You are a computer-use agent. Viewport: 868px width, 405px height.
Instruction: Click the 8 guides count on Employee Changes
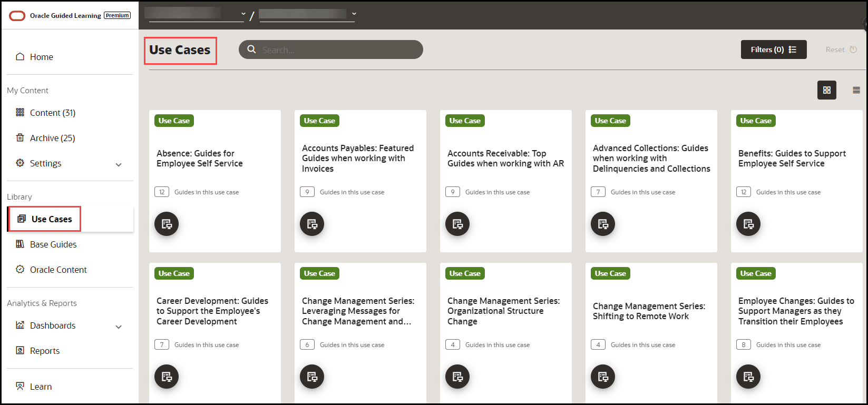(x=744, y=345)
